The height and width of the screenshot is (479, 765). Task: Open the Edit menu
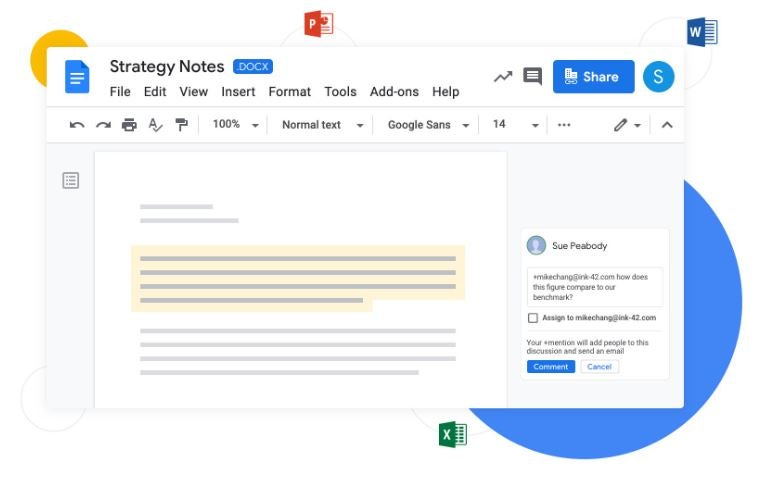click(155, 92)
